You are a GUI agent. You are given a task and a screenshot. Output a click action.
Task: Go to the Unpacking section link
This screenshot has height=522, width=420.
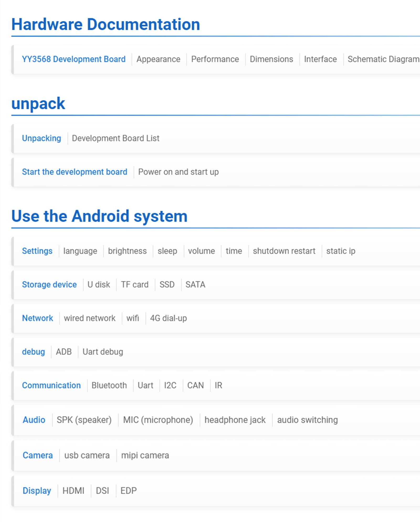pos(41,138)
